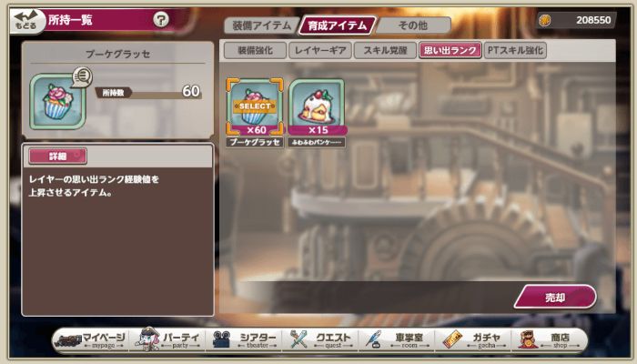Click the もどる back arrow button

click(x=25, y=20)
